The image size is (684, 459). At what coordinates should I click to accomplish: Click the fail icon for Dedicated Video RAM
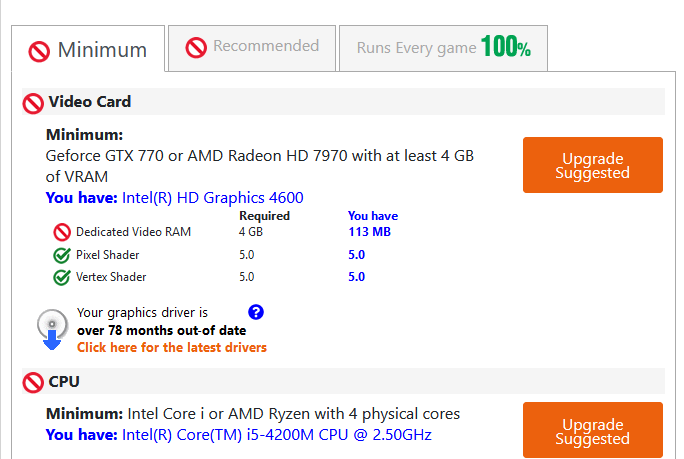tap(61, 232)
